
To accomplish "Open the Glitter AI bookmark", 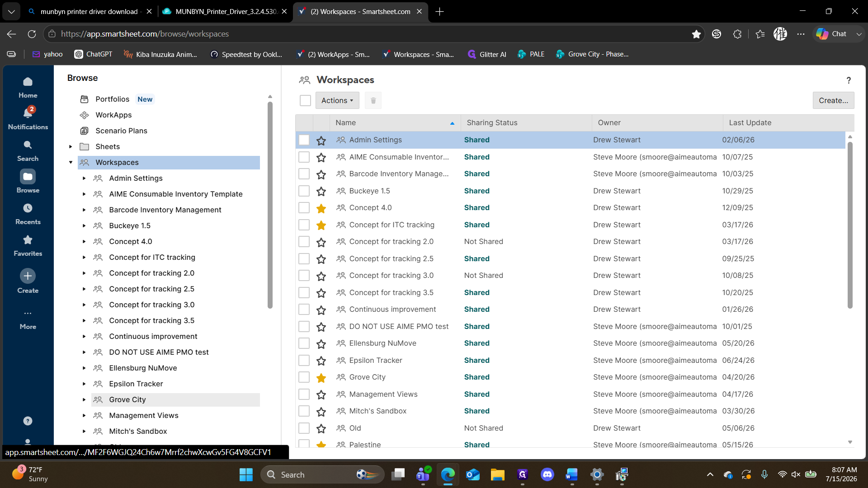I will tap(487, 54).
